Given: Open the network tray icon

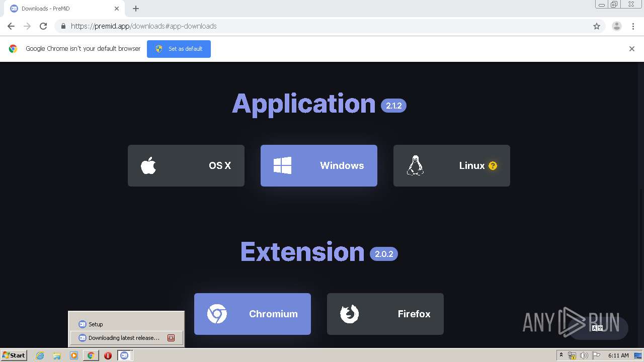Looking at the screenshot, I should click(x=572, y=355).
